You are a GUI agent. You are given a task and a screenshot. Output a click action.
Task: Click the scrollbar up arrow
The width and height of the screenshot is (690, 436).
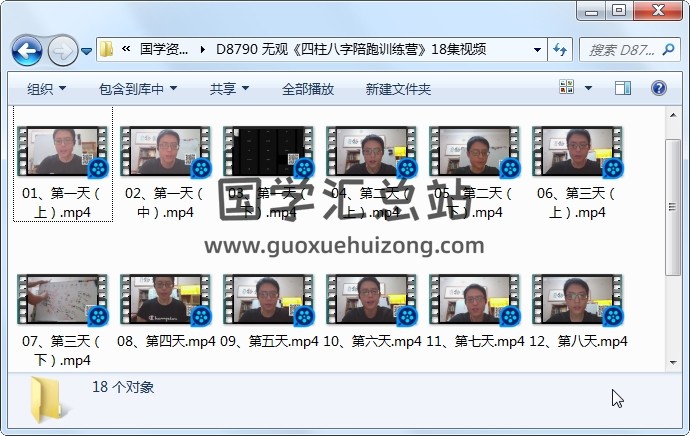coord(673,115)
